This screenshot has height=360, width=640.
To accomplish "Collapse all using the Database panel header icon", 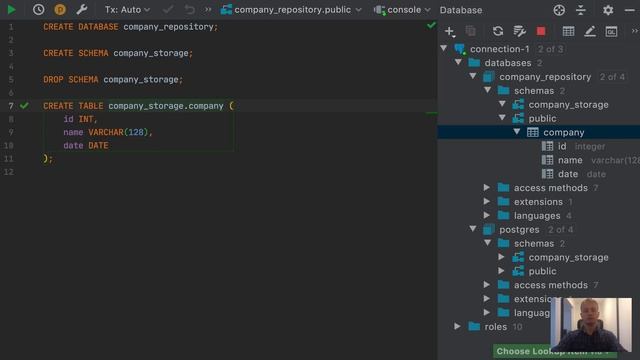I will coord(580,10).
